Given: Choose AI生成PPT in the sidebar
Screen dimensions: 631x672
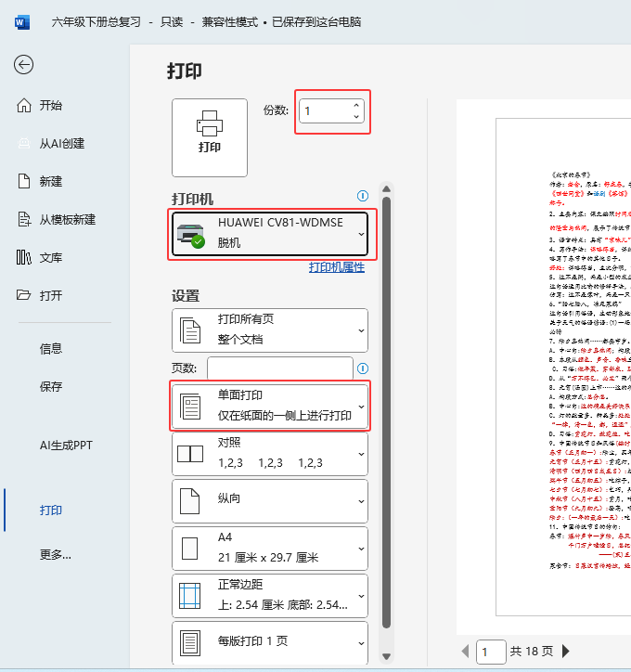Looking at the screenshot, I should pyautogui.click(x=66, y=446).
